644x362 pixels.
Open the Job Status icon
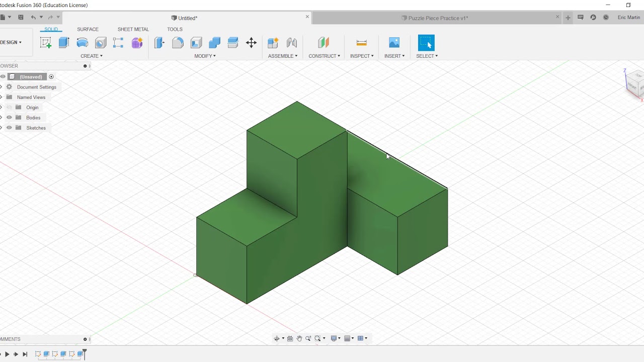593,17
